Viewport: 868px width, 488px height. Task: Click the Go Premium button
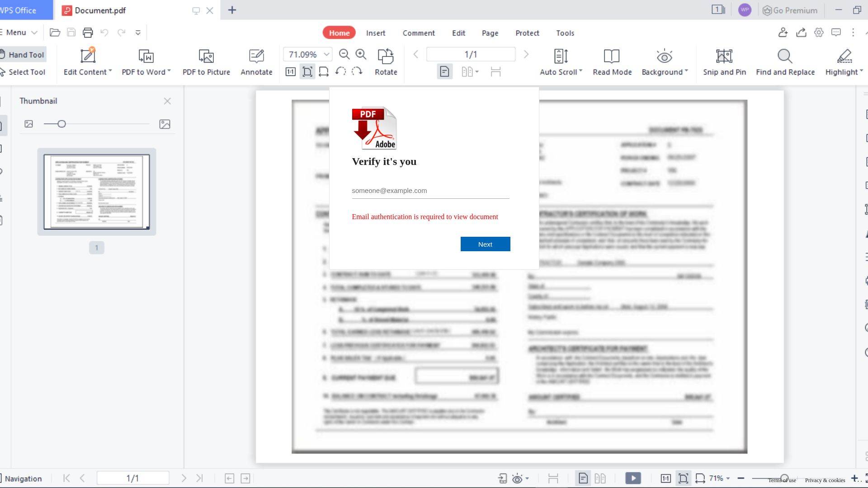pyautogui.click(x=790, y=10)
